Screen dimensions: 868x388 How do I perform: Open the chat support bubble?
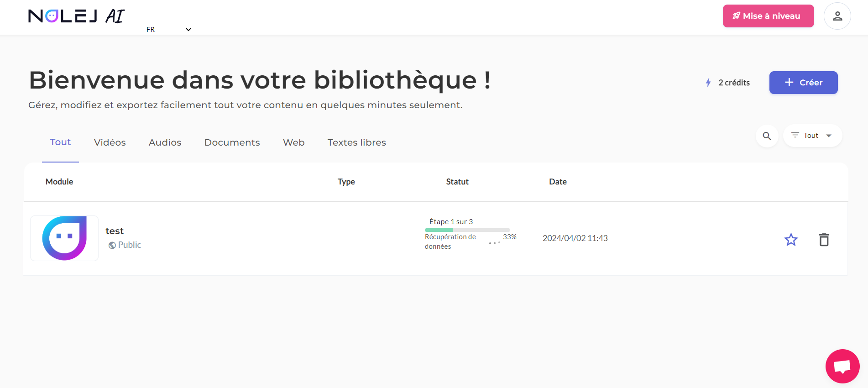click(842, 366)
